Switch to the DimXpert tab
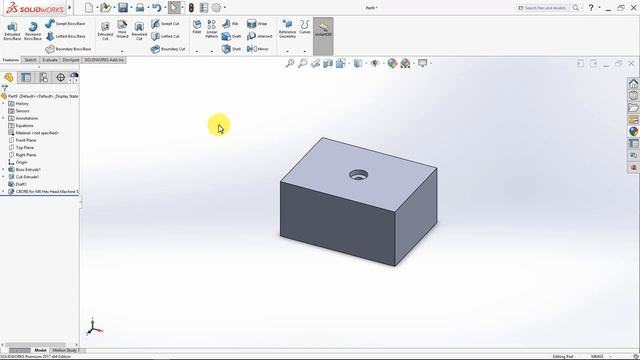Screen dimensions: 640x360 (71, 60)
